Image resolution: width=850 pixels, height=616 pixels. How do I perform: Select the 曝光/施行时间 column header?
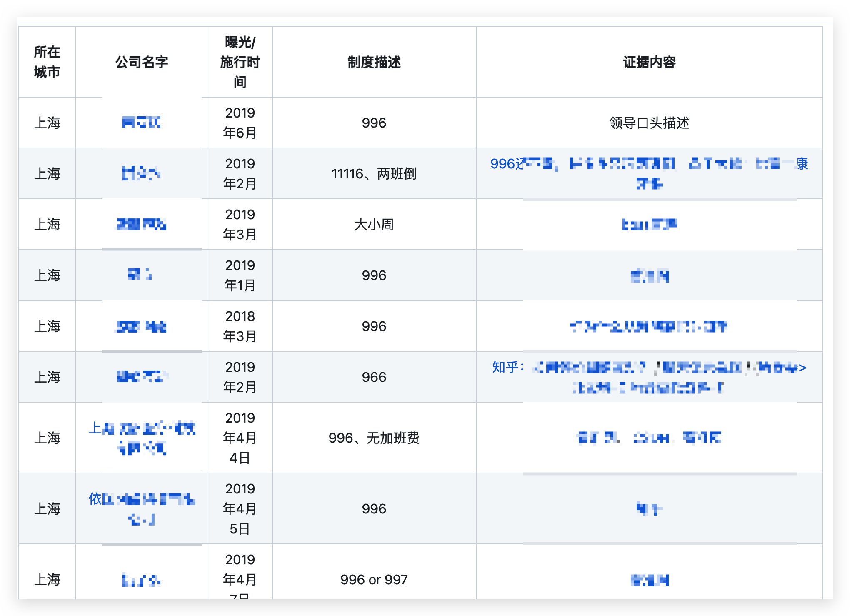[240, 62]
